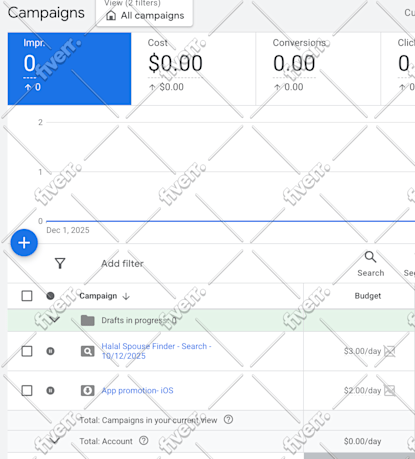This screenshot has height=459, width=415.
Task: Click help icon next to Total: Account
Action: point(144,441)
